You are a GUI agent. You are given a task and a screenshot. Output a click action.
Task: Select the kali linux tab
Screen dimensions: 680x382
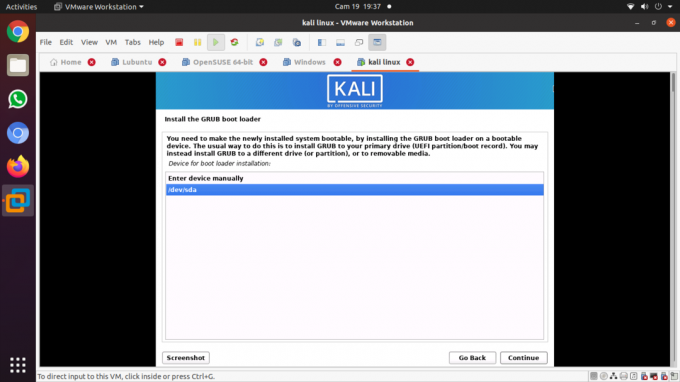click(379, 62)
